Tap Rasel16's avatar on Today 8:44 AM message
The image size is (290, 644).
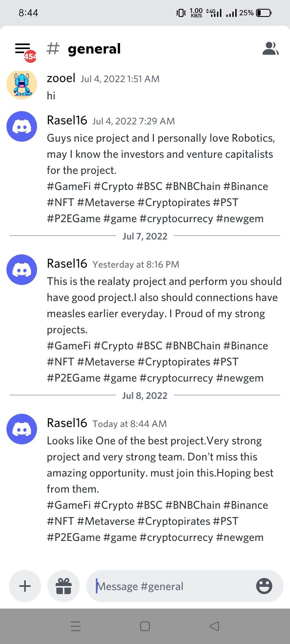pos(22,429)
